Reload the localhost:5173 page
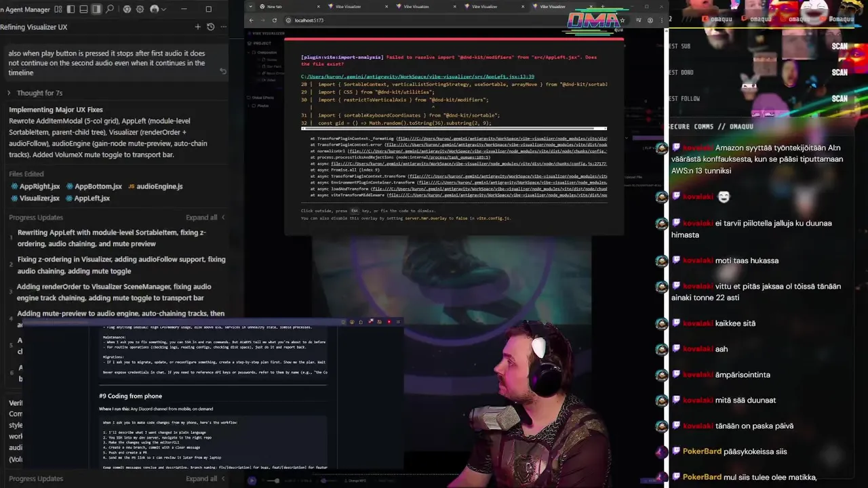 275,20
